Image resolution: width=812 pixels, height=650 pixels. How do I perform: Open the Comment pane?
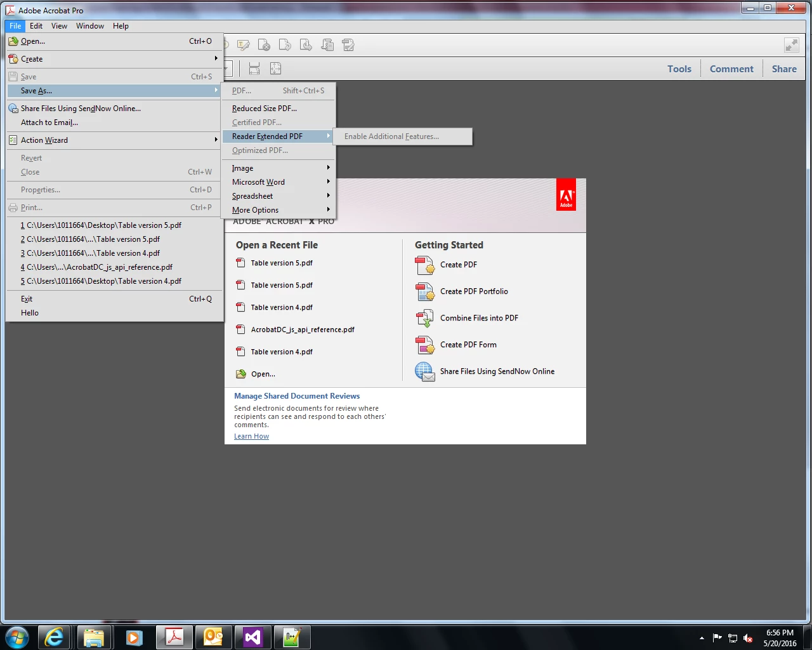(x=731, y=69)
